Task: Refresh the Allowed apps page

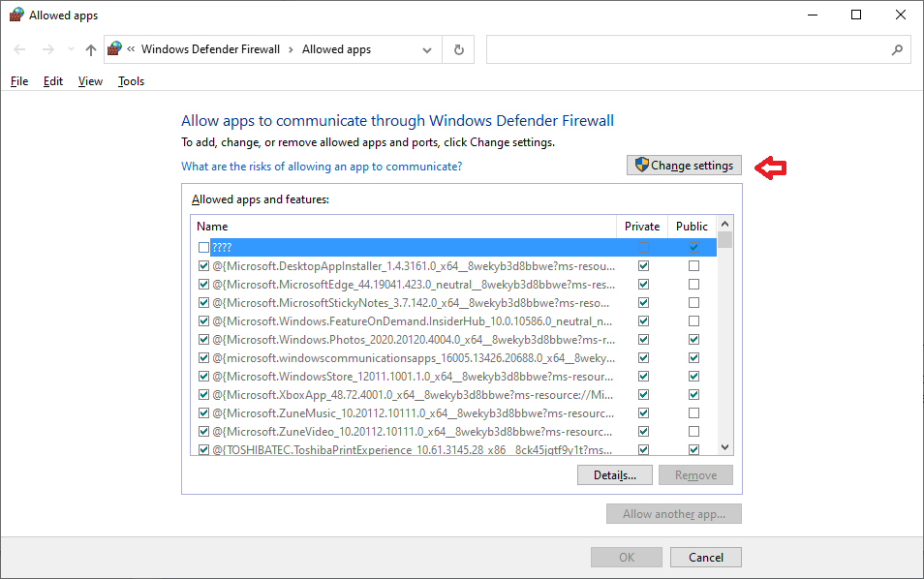Action: [x=458, y=50]
